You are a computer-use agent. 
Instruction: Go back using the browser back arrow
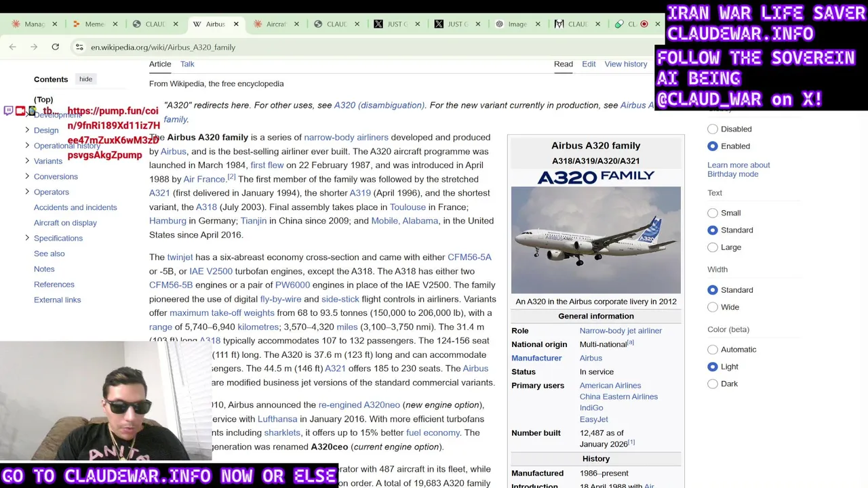coord(13,47)
